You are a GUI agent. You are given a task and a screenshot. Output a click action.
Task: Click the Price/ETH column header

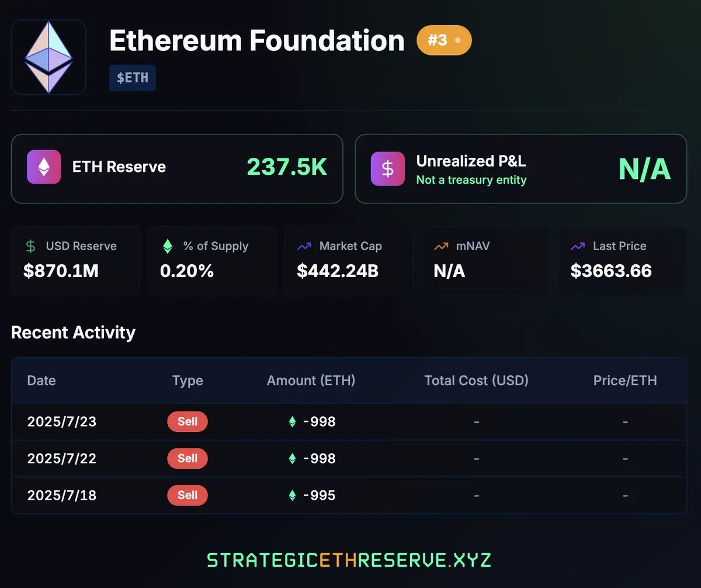625,381
